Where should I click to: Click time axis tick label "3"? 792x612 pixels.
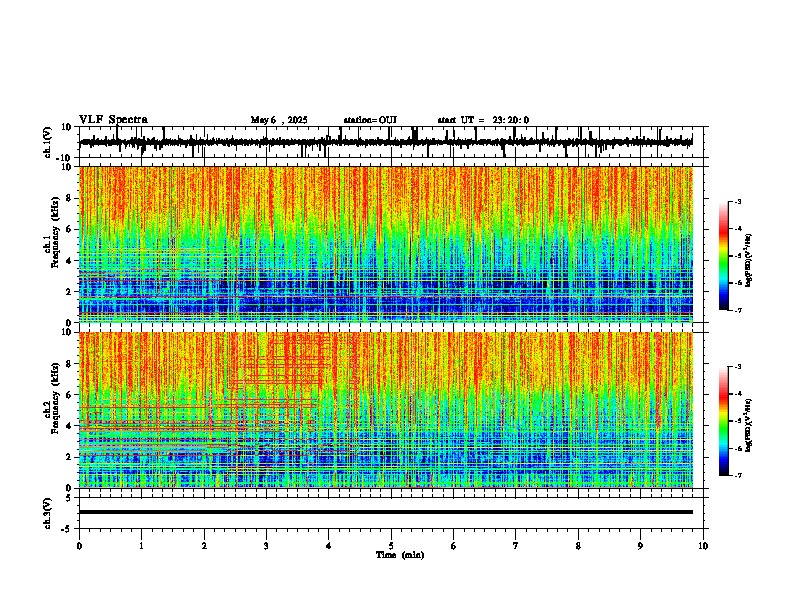[x=266, y=546]
